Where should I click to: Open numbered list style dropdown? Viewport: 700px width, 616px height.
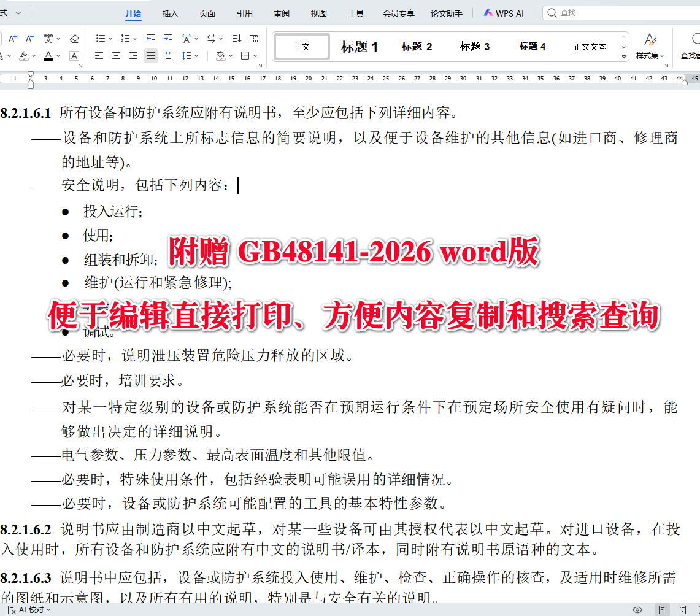point(135,39)
